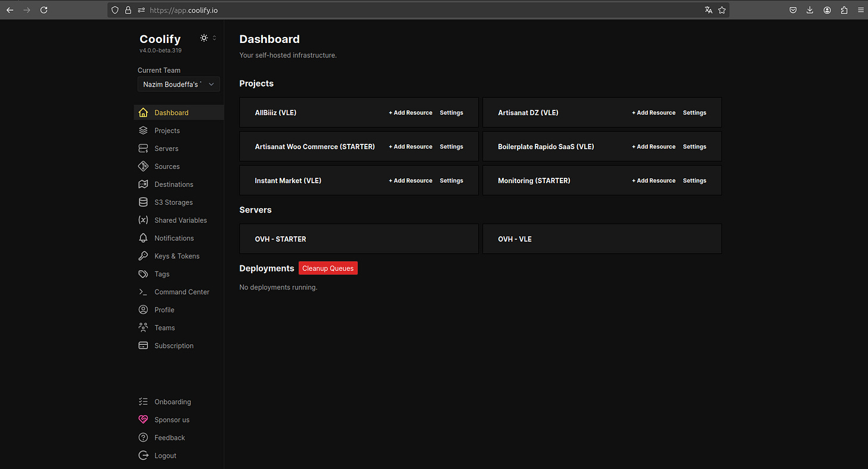Open the Onboarding link
The width and height of the screenshot is (868, 469).
click(179, 402)
